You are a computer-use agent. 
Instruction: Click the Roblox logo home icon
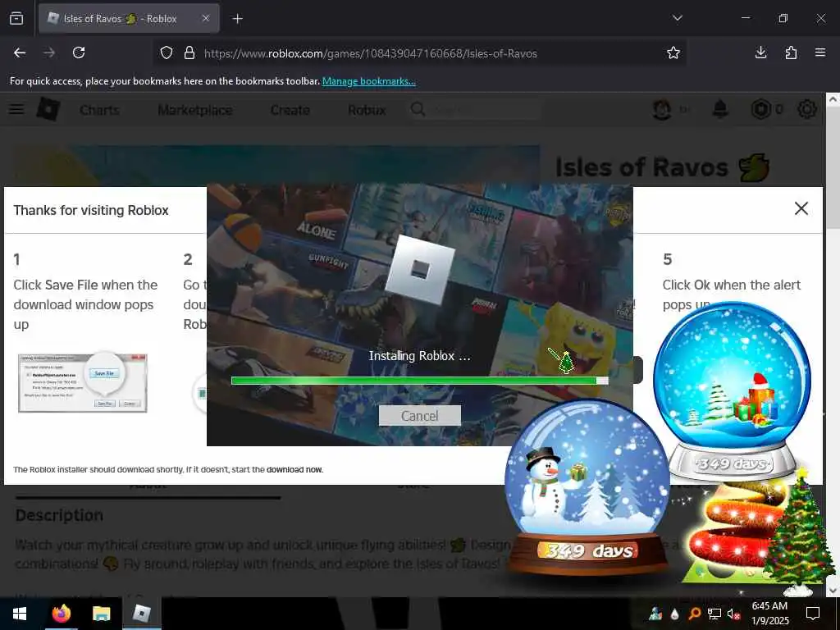click(48, 109)
